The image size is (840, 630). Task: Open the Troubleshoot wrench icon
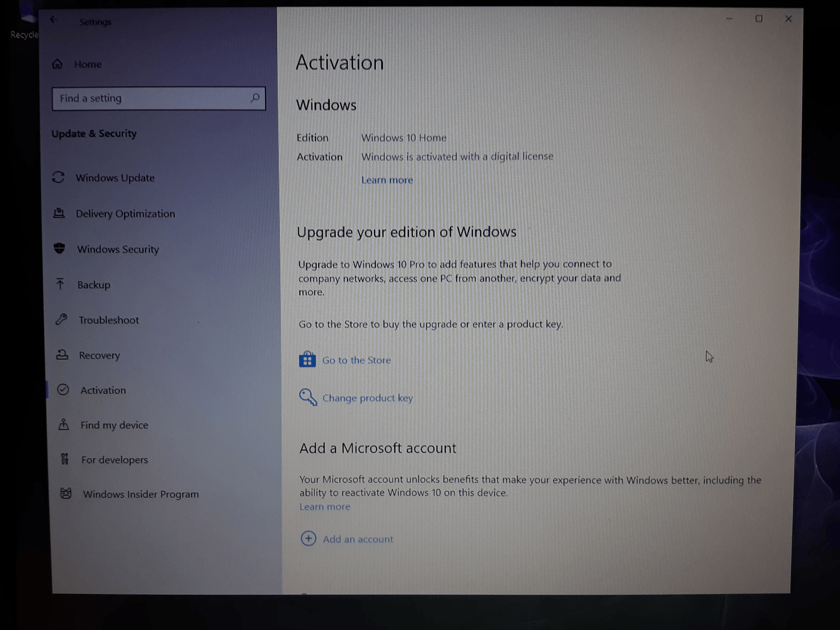[x=62, y=319]
